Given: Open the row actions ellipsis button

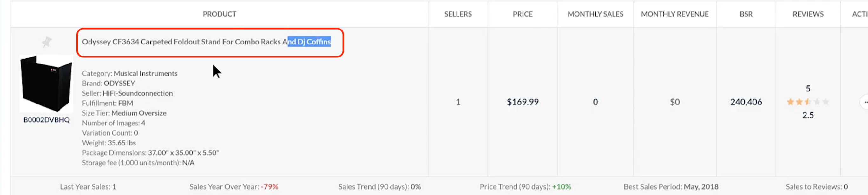Looking at the screenshot, I should (865, 102).
